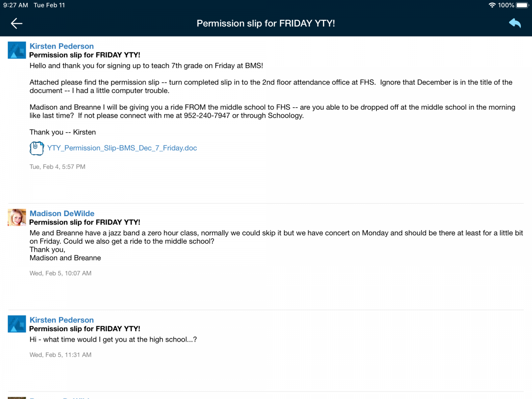Open Kirsten Pederson's avatar on the Feb 4 message

17,50
